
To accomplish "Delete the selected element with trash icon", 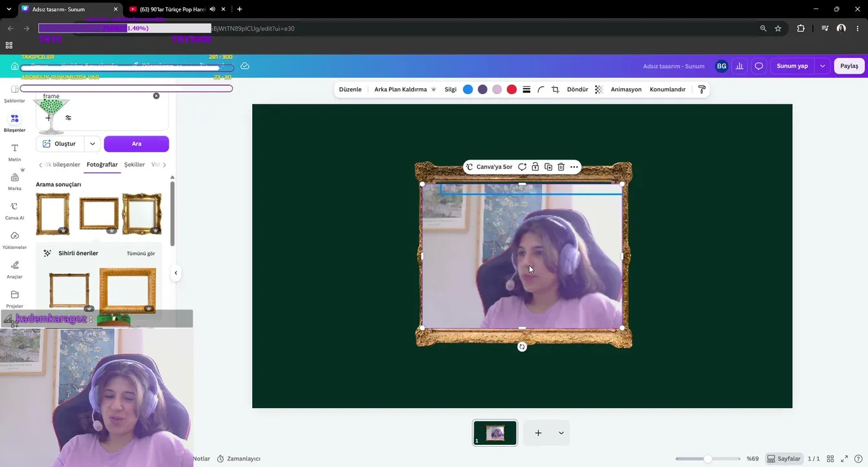I will (x=561, y=167).
